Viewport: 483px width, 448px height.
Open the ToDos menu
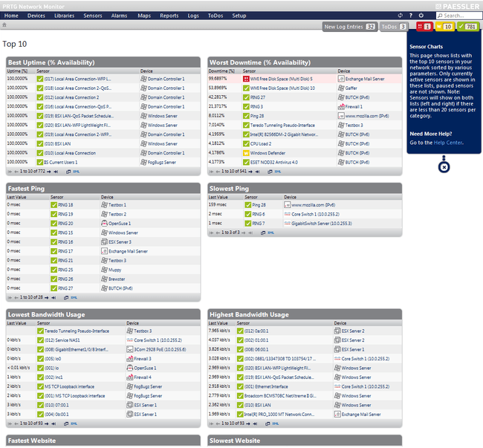[x=215, y=16]
